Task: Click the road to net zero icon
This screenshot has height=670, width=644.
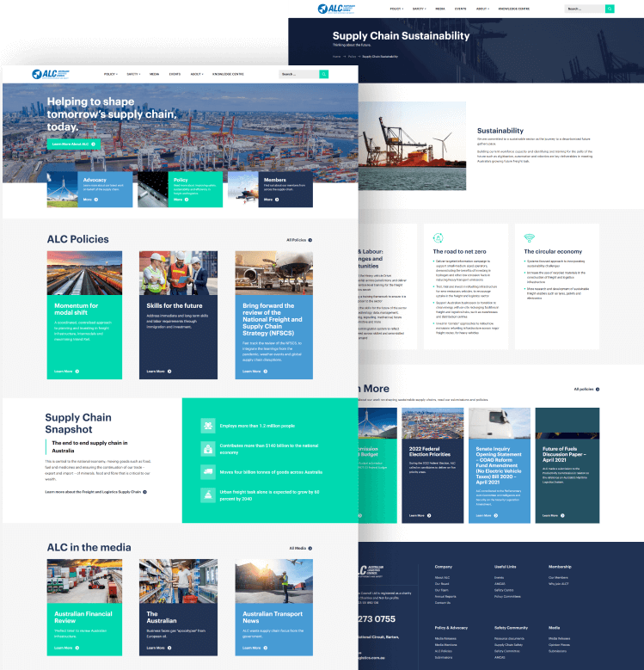Action: (438, 238)
